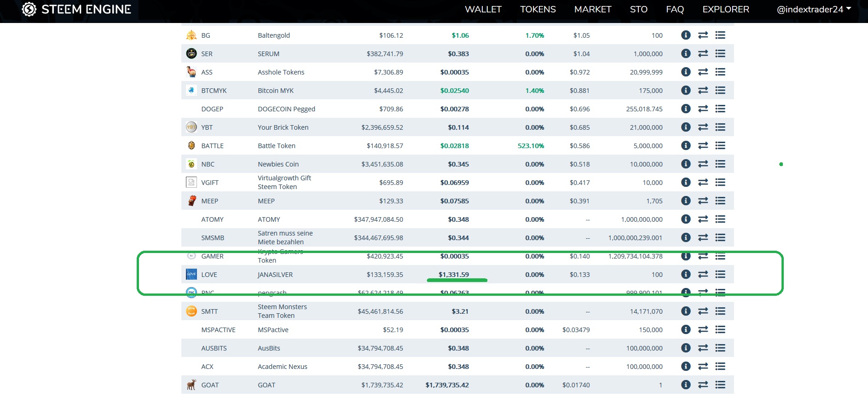Click the Steem Engine logo
Screen dimensions: 868x397
click(x=76, y=9)
